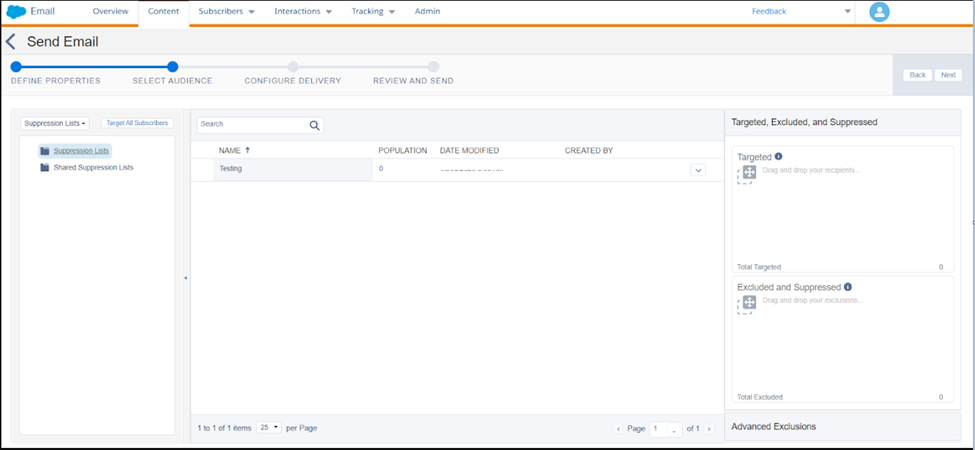Open the Subscribers menu
Viewport: 975px width, 450px height.
pos(227,12)
